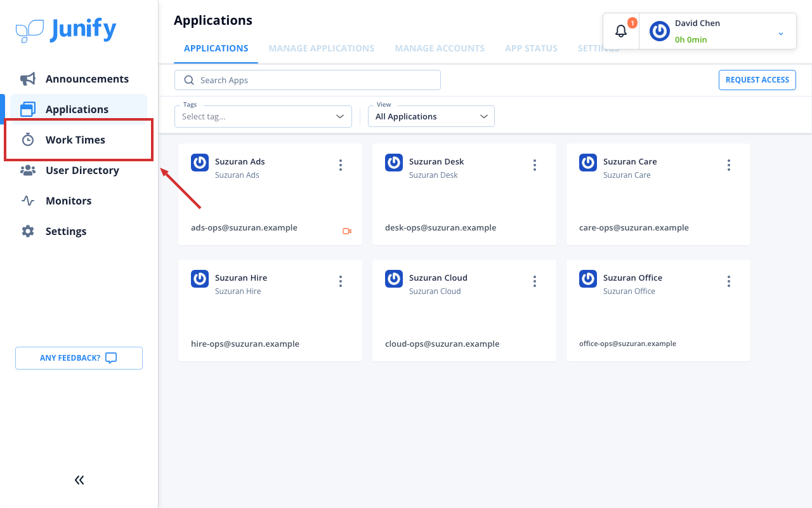Switch to the App Status tab
Viewport: 812px width, 508px height.
532,48
